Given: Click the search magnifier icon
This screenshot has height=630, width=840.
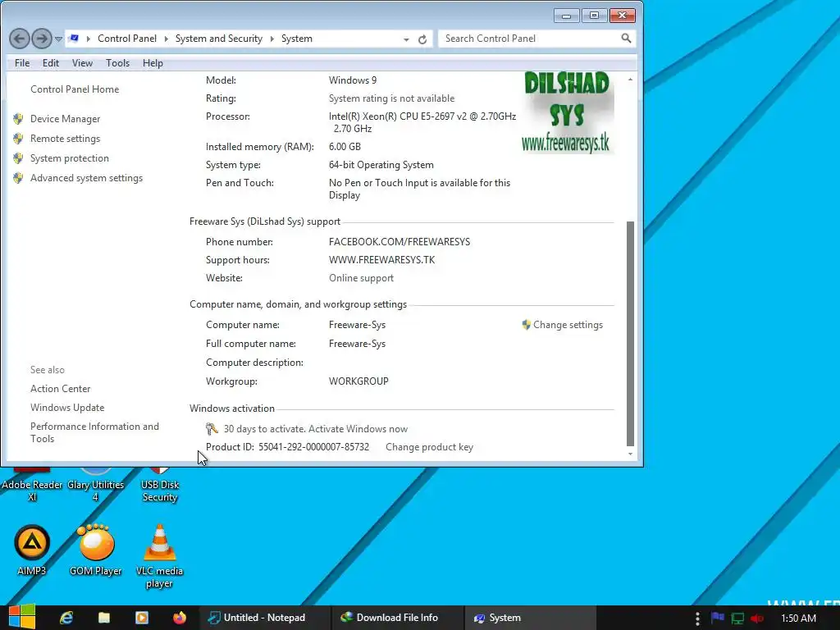Looking at the screenshot, I should 626,38.
